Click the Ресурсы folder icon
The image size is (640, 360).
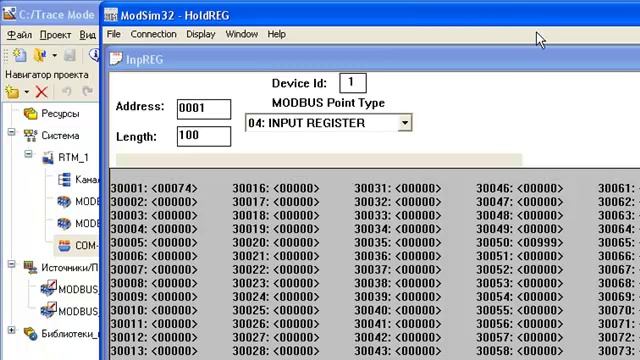click(31, 113)
